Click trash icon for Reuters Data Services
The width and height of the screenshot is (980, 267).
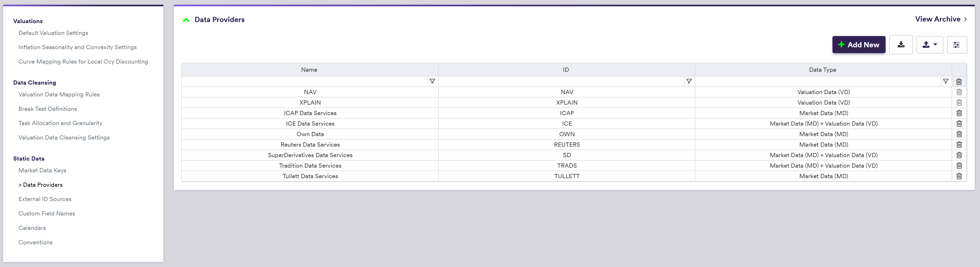point(959,145)
